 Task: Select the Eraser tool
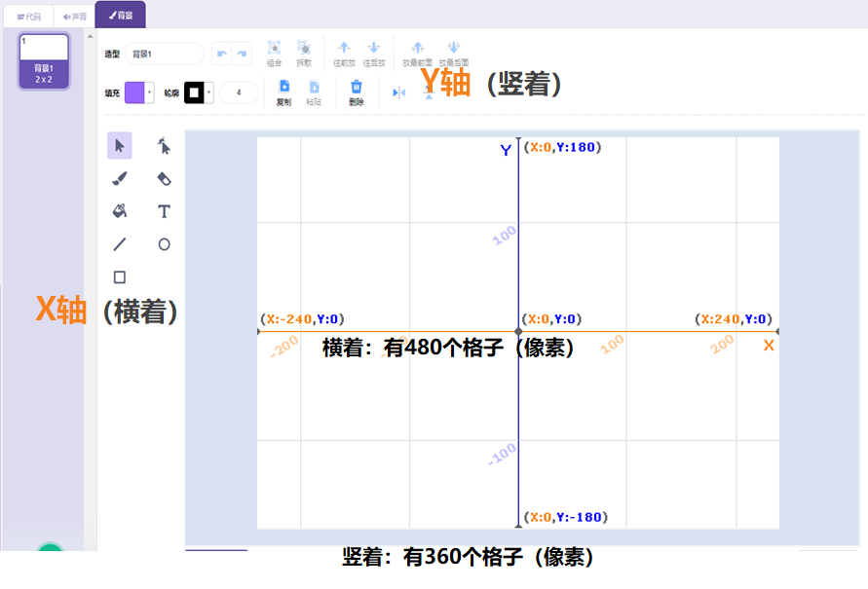(x=164, y=177)
